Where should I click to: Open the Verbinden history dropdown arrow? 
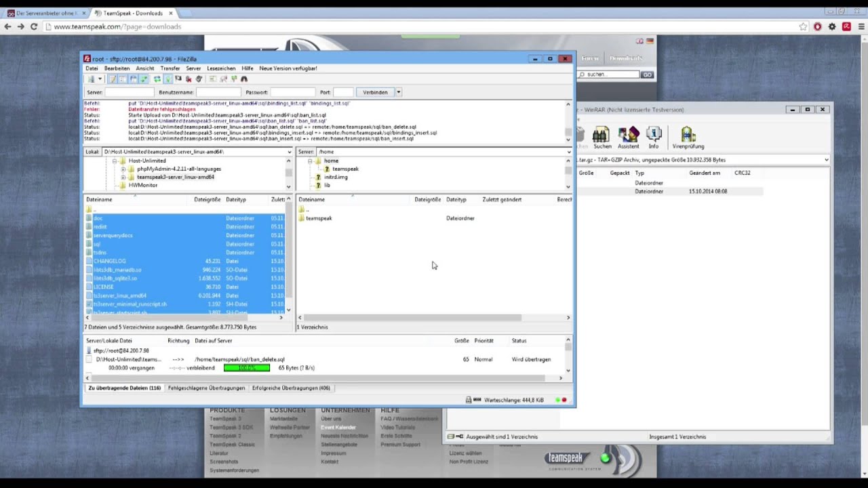pyautogui.click(x=399, y=92)
